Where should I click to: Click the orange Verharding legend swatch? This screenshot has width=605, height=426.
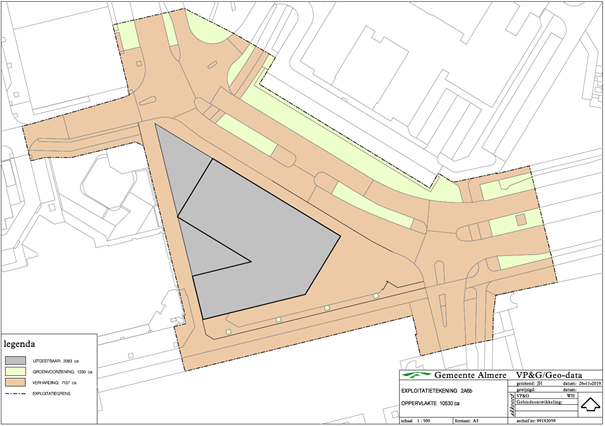pos(17,382)
